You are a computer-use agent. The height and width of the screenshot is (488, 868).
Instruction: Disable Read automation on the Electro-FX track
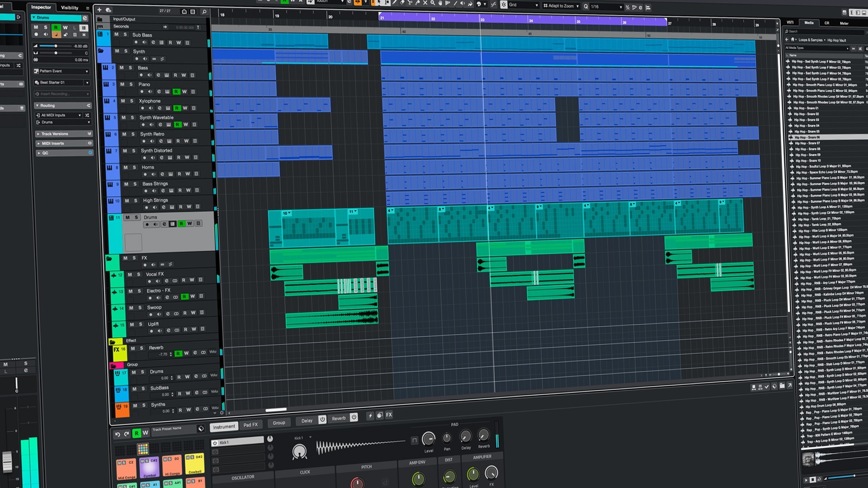(184, 297)
